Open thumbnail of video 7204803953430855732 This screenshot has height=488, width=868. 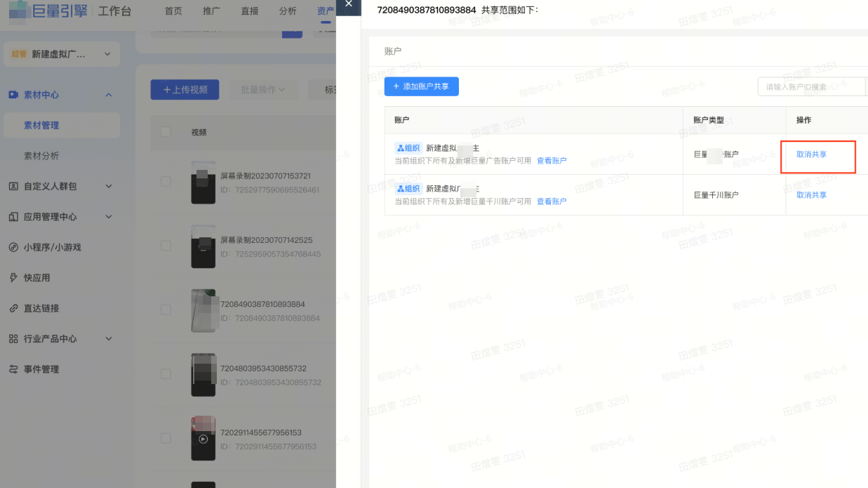pyautogui.click(x=203, y=375)
